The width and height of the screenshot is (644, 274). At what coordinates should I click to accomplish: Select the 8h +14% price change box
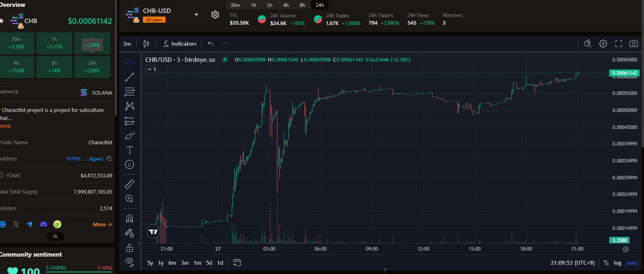(x=55, y=67)
